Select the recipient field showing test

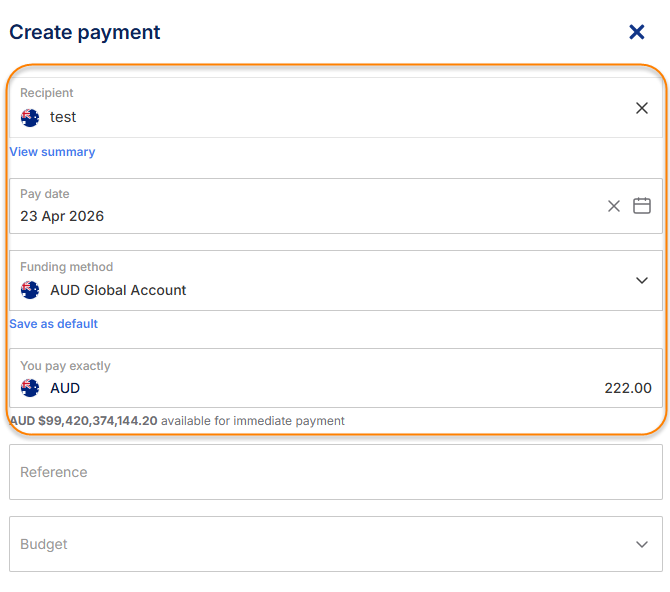coord(336,108)
